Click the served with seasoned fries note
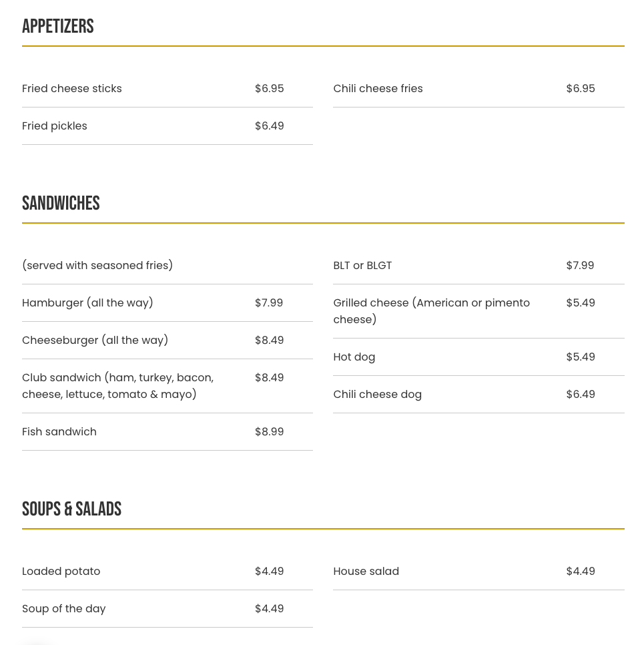 97,266
